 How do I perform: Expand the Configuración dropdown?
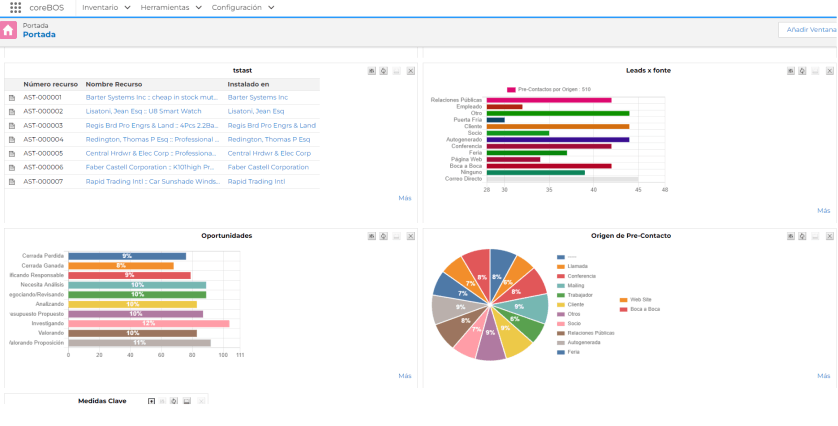click(x=243, y=7)
